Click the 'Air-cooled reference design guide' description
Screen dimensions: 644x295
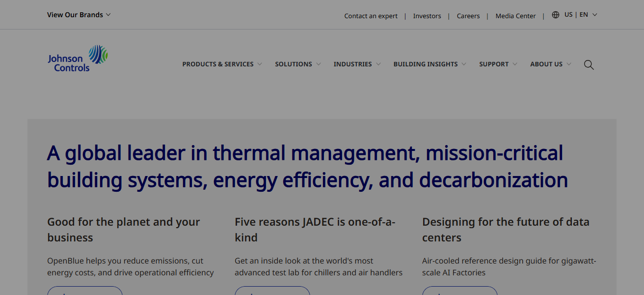[x=509, y=266]
